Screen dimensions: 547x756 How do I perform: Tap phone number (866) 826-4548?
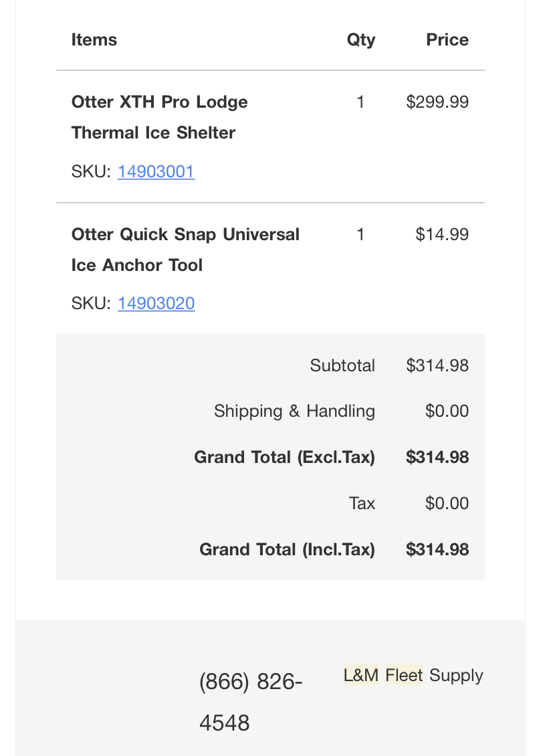(251, 702)
